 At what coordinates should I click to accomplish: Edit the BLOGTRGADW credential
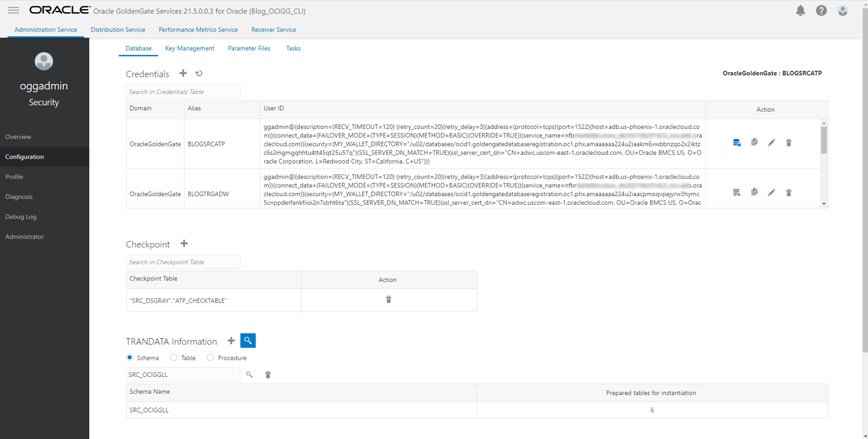[x=772, y=192]
